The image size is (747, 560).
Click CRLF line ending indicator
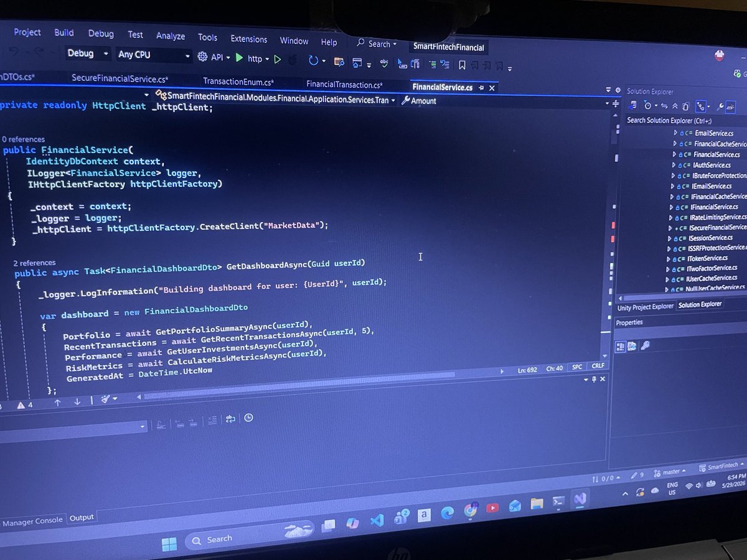click(598, 366)
